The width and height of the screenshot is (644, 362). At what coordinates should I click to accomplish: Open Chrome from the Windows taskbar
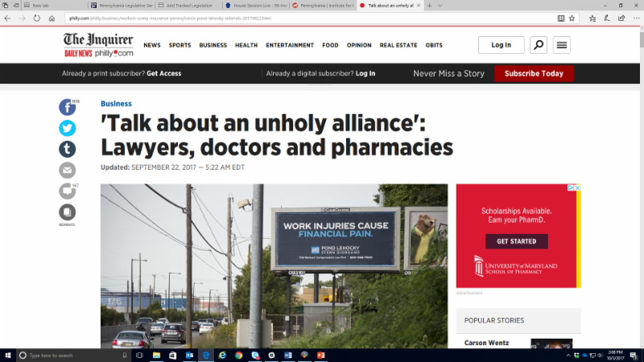238,356
